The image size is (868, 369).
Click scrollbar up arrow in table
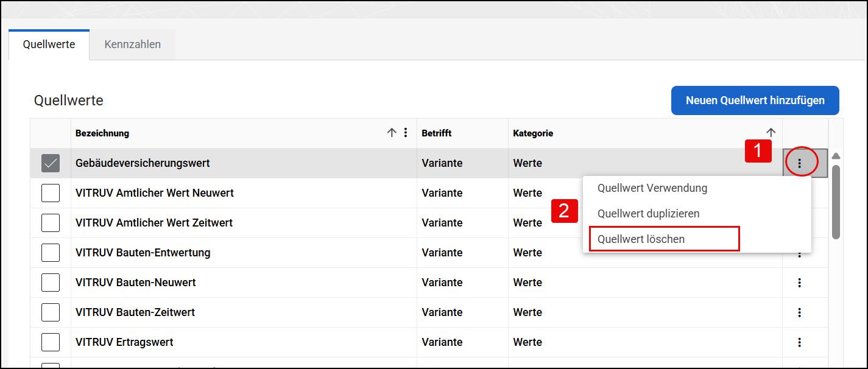click(x=836, y=156)
